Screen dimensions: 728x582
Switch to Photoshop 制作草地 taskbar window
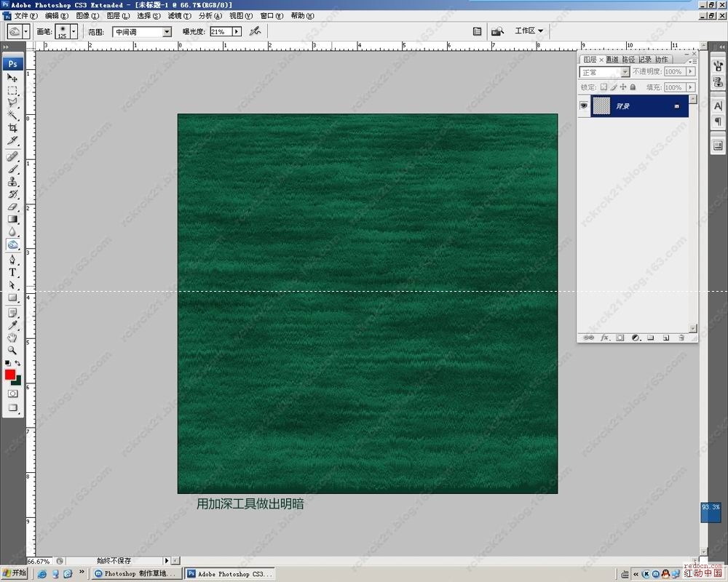pos(135,573)
